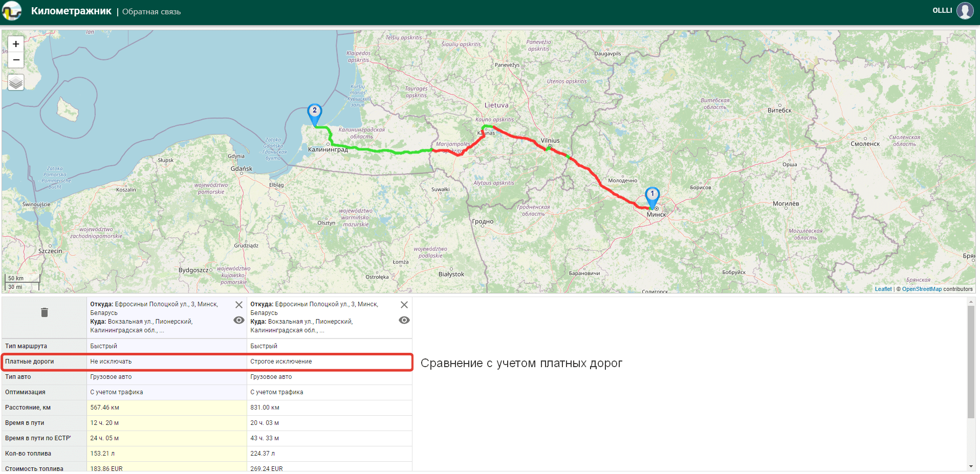Image resolution: width=980 pixels, height=474 pixels.
Task: Remove the first route column
Action: pyautogui.click(x=239, y=305)
